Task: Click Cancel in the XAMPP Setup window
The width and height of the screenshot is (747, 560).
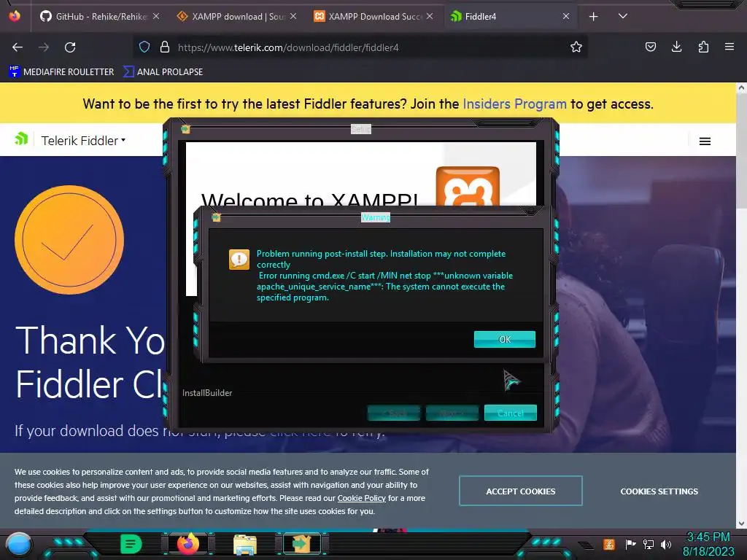Action: [x=510, y=413]
